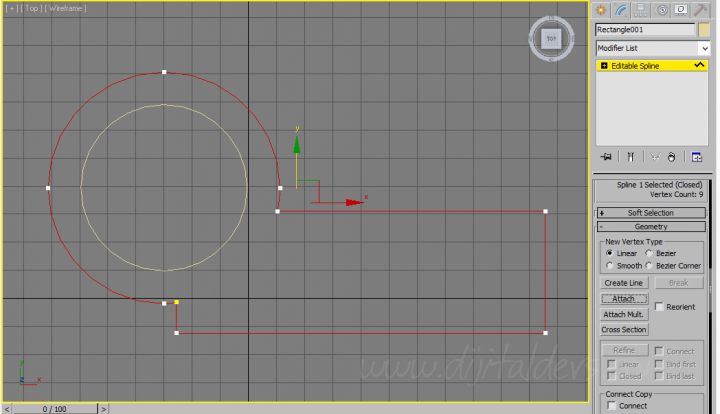Click the Make Unique icon

(655, 157)
